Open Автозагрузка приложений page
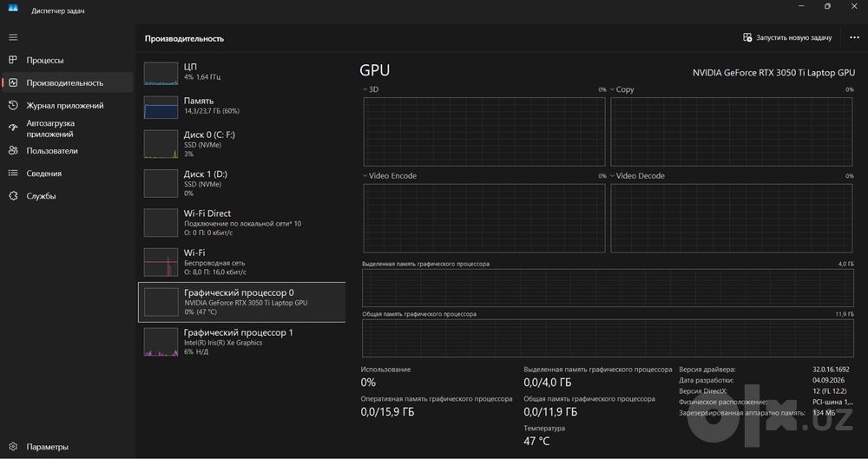This screenshot has height=459, width=868. 68,128
